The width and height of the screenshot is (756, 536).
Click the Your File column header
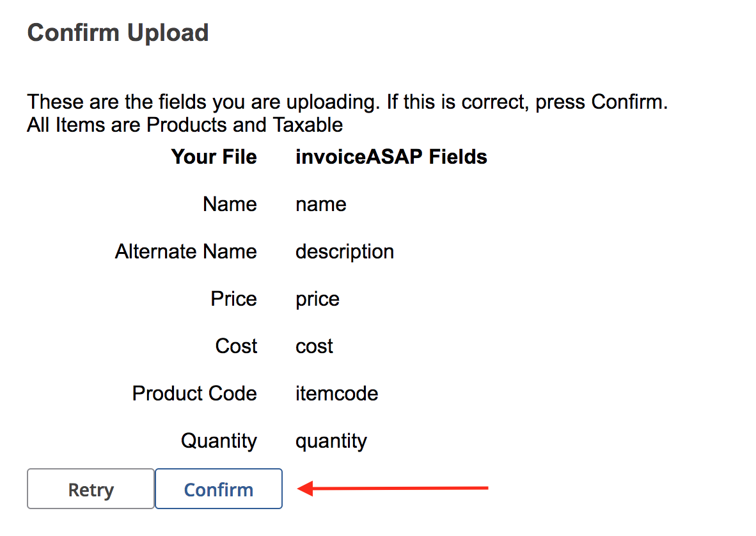point(214,157)
